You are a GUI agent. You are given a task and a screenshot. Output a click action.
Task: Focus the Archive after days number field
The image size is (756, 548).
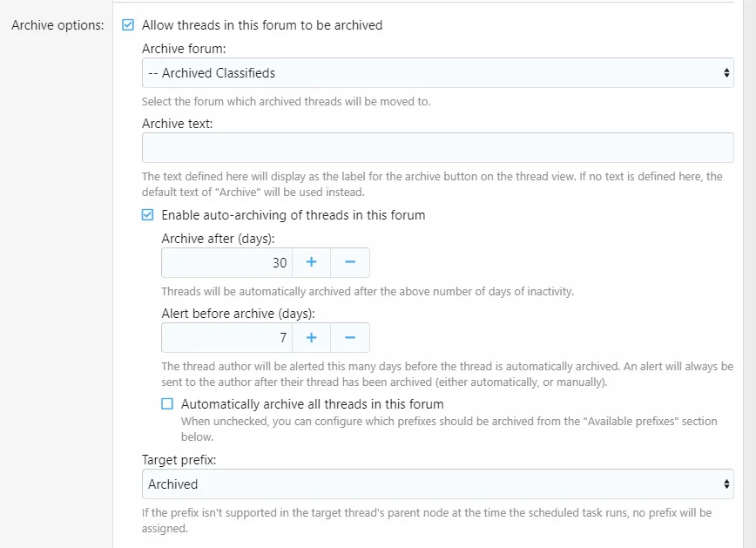[x=226, y=262]
